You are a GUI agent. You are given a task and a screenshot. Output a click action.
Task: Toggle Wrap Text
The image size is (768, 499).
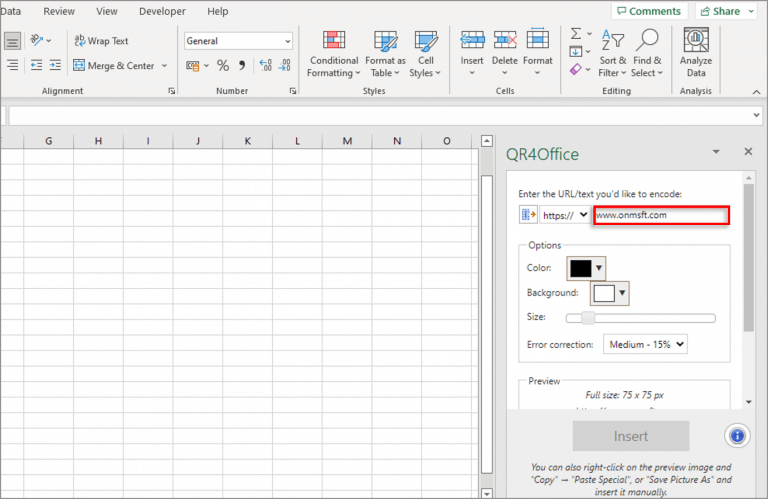101,41
